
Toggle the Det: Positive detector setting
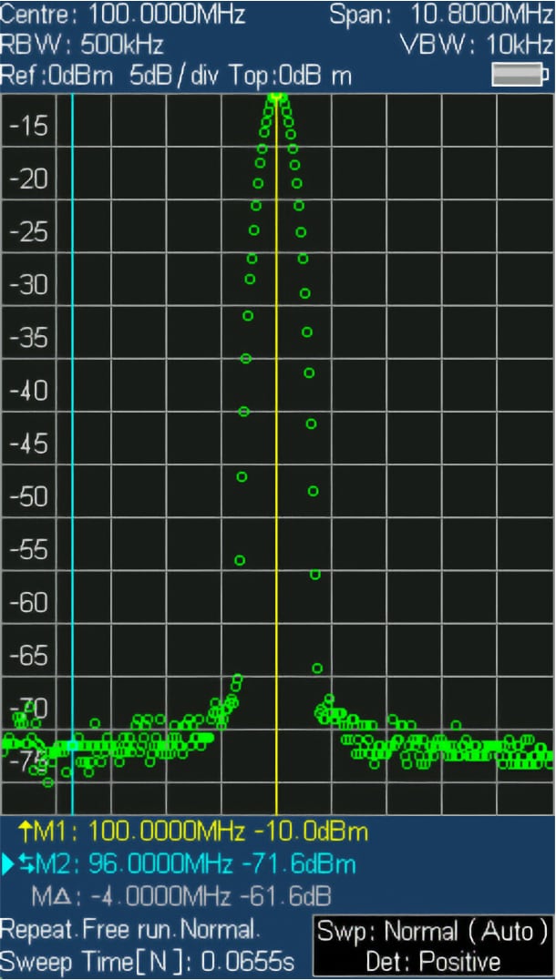pos(434,961)
